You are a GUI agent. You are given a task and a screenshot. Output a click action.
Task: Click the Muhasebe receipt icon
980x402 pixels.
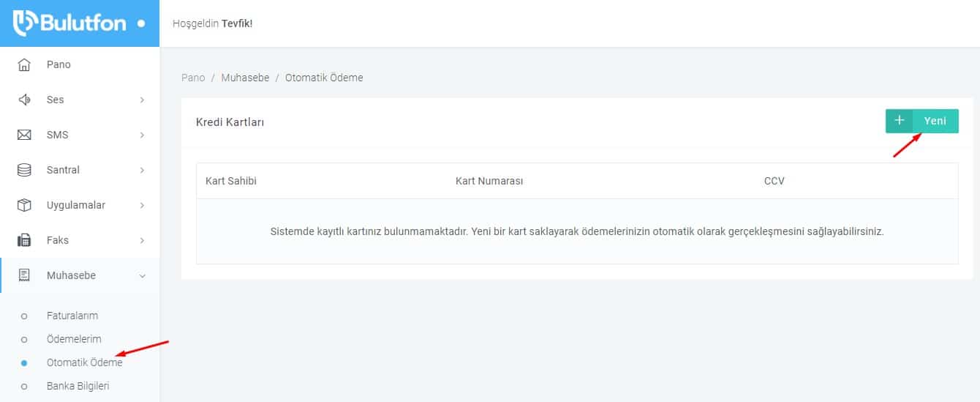(x=24, y=275)
